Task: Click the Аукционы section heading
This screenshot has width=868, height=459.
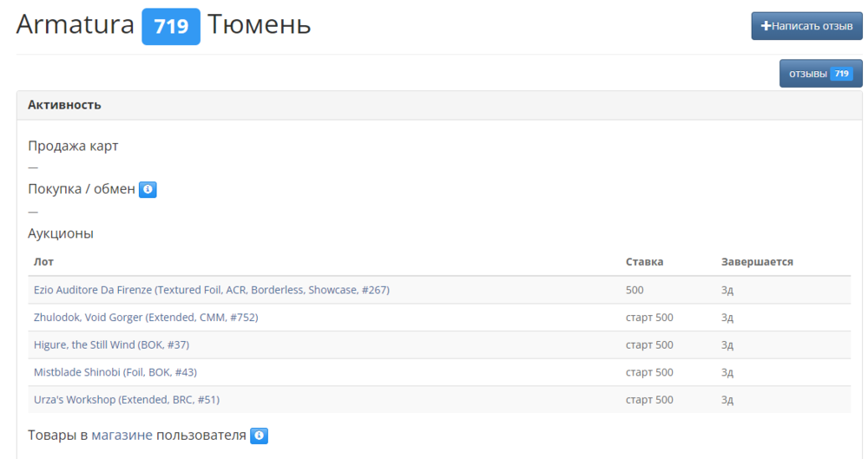Action: [61, 233]
